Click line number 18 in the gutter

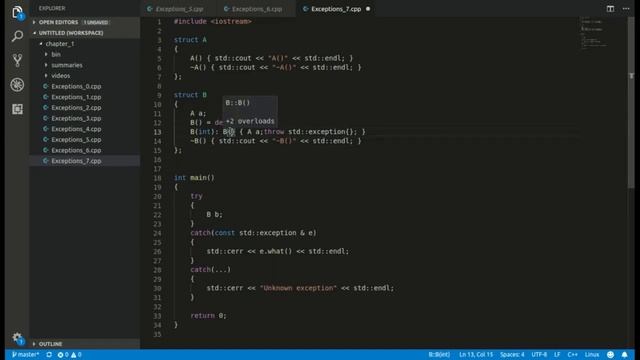pos(158,178)
